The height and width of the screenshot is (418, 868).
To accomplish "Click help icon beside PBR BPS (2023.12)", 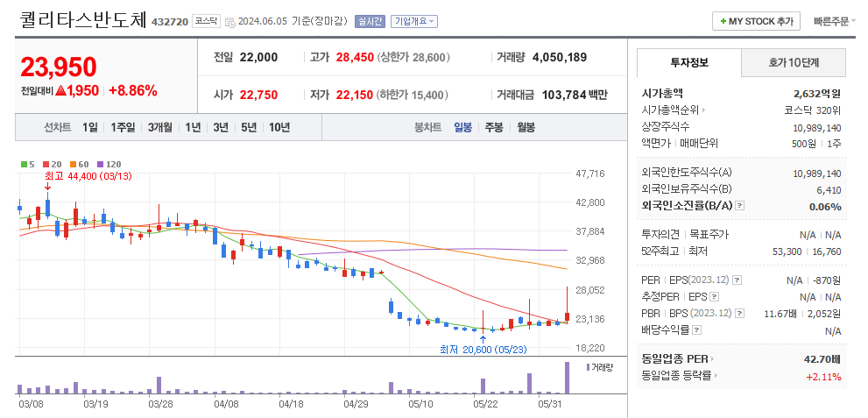I will click(740, 314).
